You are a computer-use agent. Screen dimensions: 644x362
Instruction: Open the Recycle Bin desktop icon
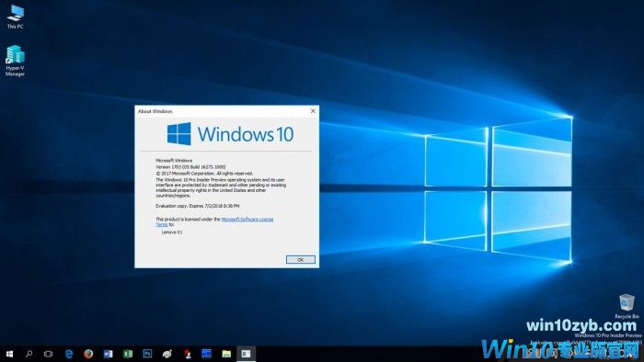pos(627,306)
